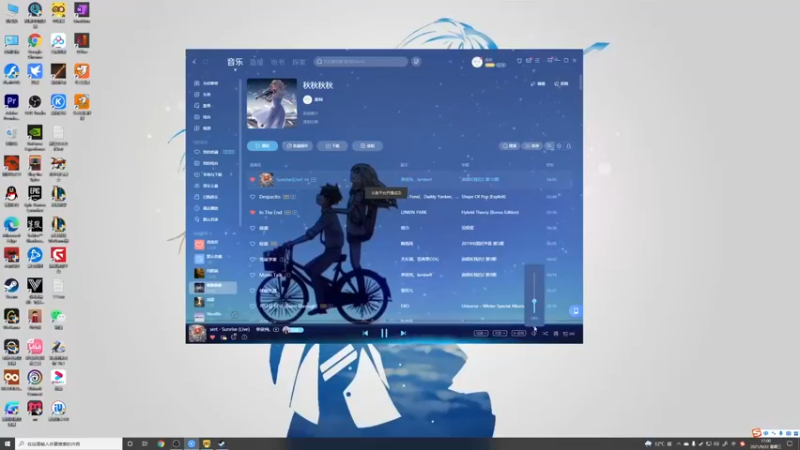Click the more-info icon in the player bar

(244, 337)
